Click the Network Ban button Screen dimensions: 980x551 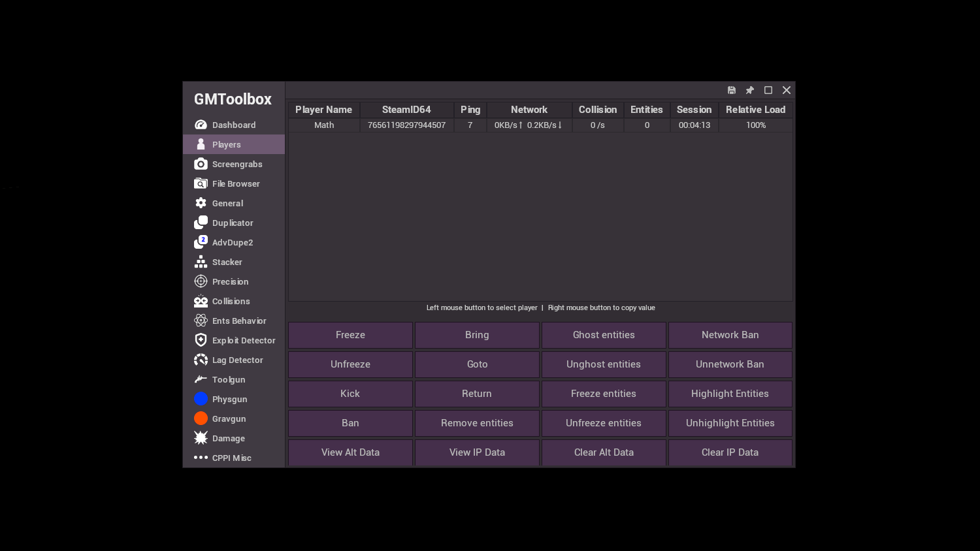pyautogui.click(x=730, y=335)
